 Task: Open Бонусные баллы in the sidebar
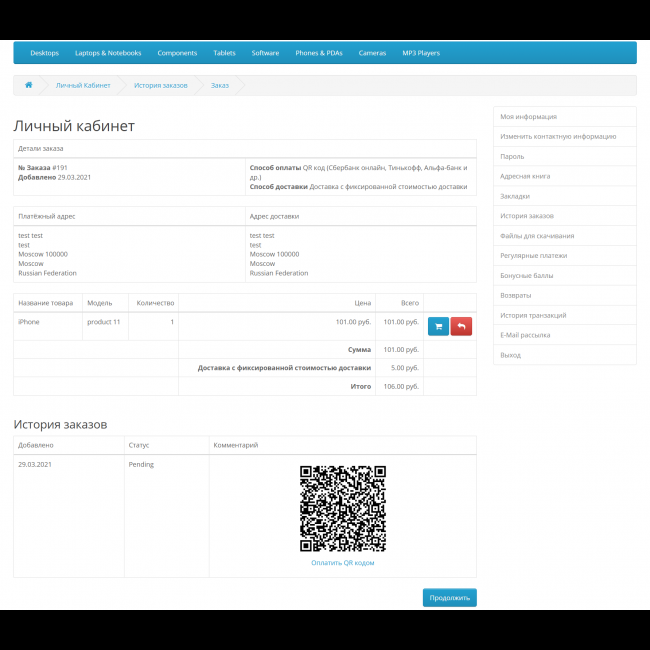coord(527,275)
